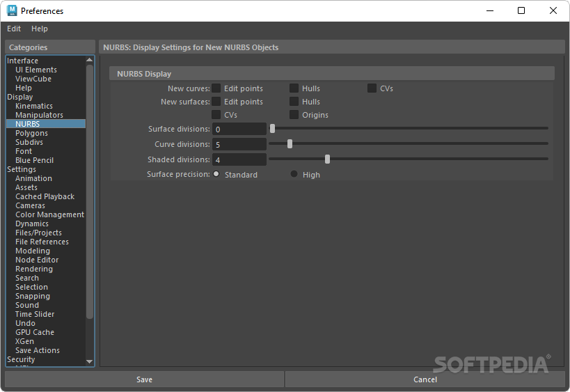Select the Kinematics category
The image size is (570, 392).
(x=34, y=107)
